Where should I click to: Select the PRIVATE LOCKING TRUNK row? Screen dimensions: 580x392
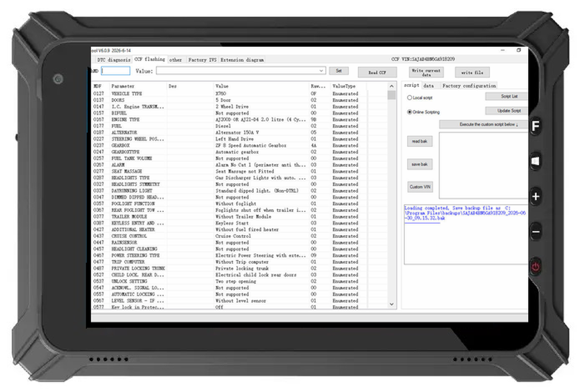pos(240,268)
